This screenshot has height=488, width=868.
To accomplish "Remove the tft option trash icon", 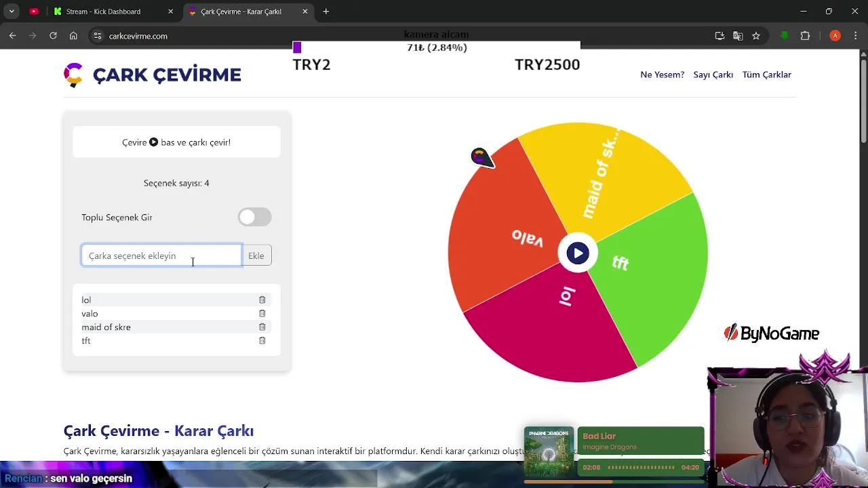I will click(262, 340).
